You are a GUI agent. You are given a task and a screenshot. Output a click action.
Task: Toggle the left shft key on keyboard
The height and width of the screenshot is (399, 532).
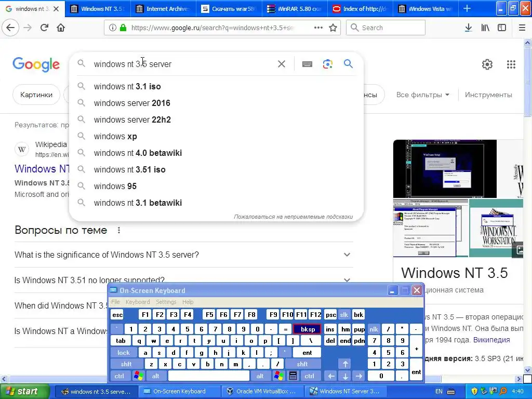click(x=126, y=364)
